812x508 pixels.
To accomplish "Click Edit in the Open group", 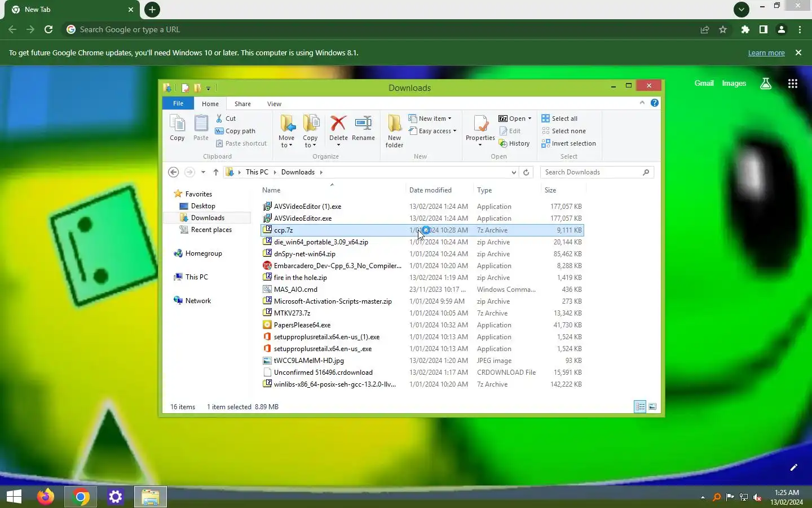I will click(510, 131).
